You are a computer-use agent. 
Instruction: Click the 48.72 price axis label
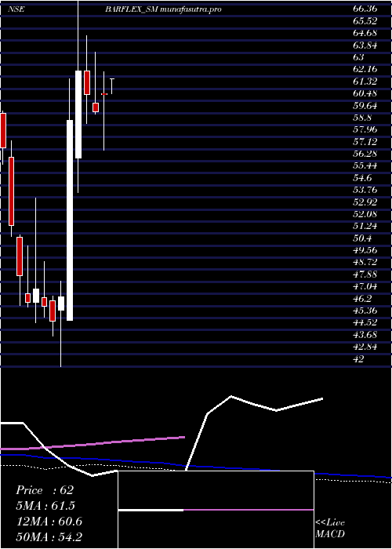[x=365, y=263]
